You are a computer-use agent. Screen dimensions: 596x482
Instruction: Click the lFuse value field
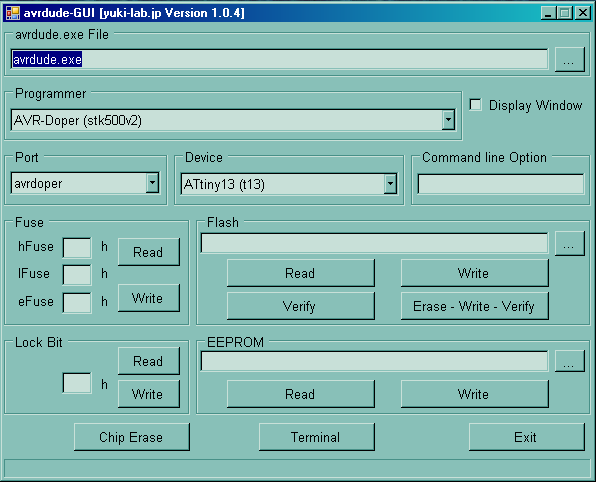coord(77,275)
